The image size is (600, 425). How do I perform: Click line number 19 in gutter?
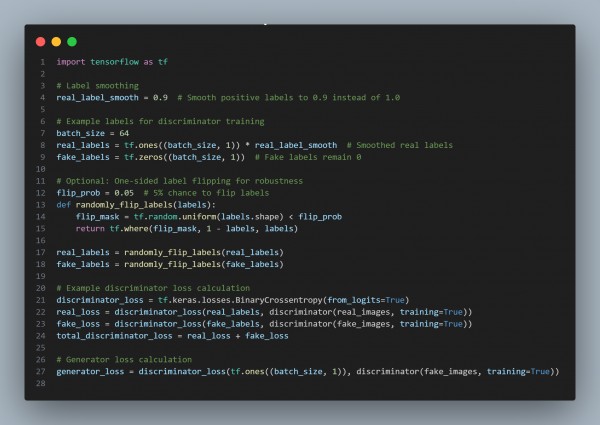click(41, 276)
